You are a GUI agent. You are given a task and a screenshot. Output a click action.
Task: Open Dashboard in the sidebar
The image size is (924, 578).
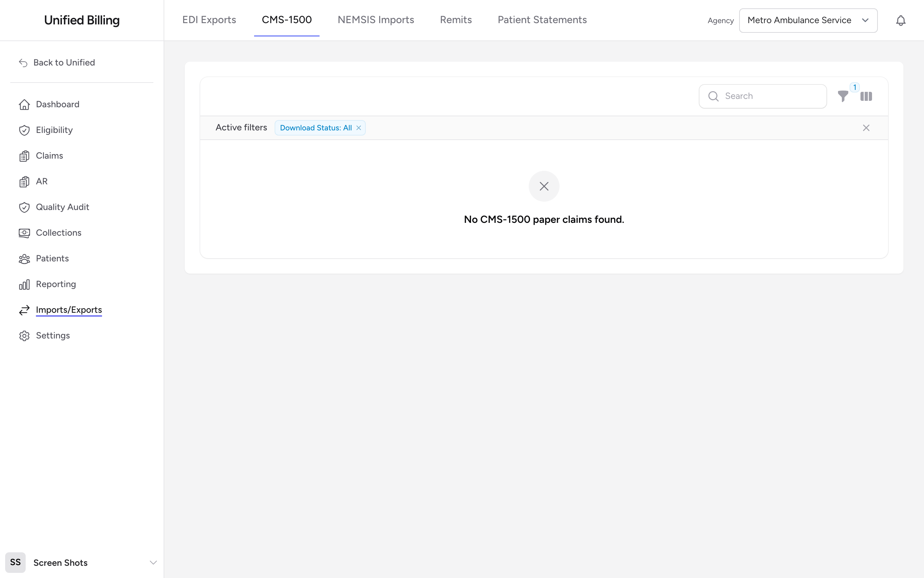point(58,104)
